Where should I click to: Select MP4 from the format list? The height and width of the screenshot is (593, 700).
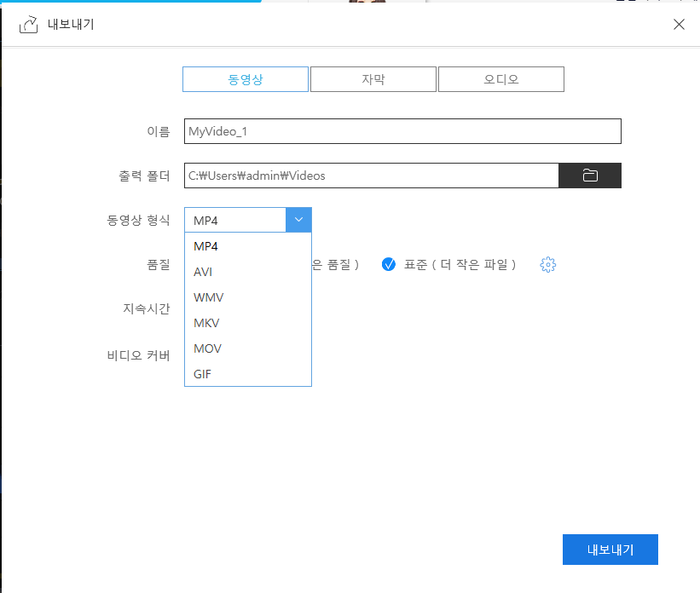(x=205, y=245)
